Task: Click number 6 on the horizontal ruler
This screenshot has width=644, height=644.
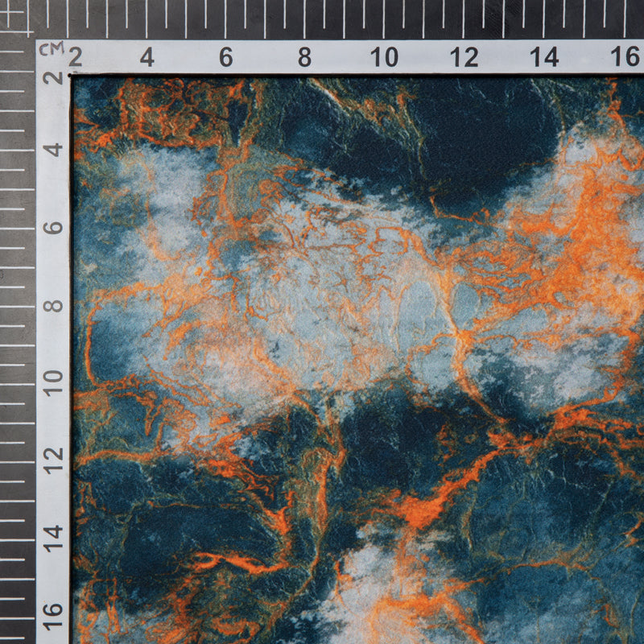Action: pos(226,58)
